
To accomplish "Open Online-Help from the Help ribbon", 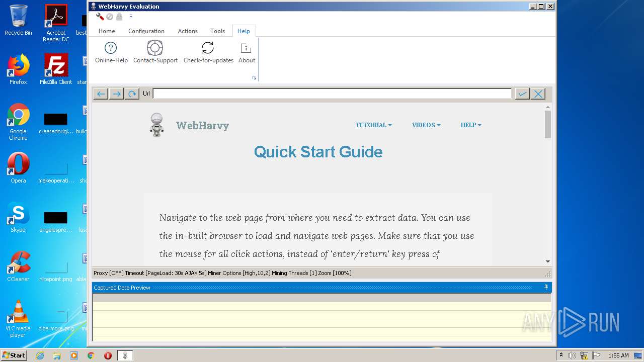I will tap(111, 52).
